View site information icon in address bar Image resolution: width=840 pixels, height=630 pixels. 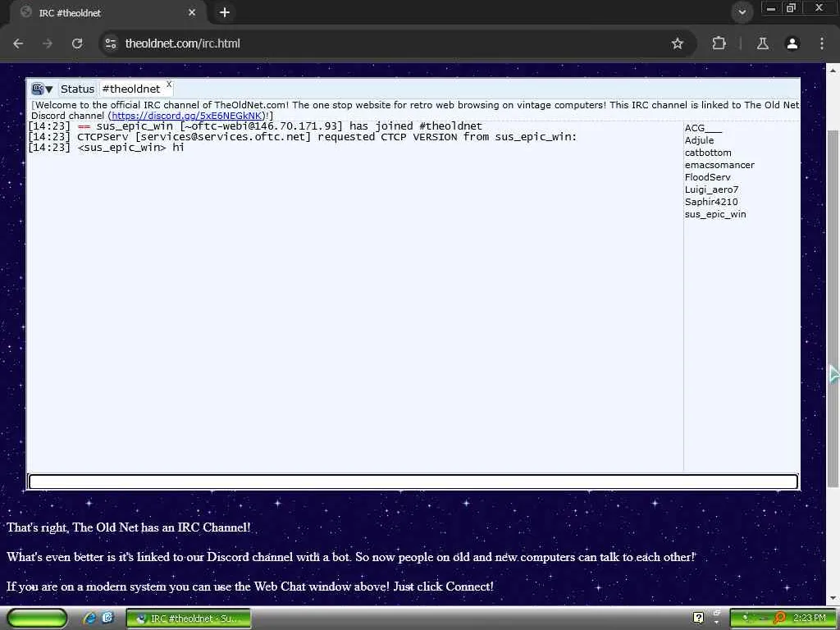click(x=111, y=43)
